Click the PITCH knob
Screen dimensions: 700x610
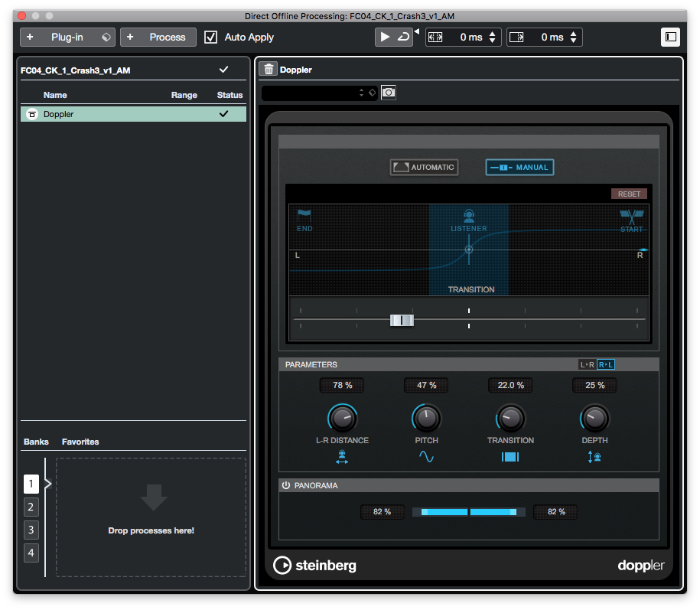426,419
